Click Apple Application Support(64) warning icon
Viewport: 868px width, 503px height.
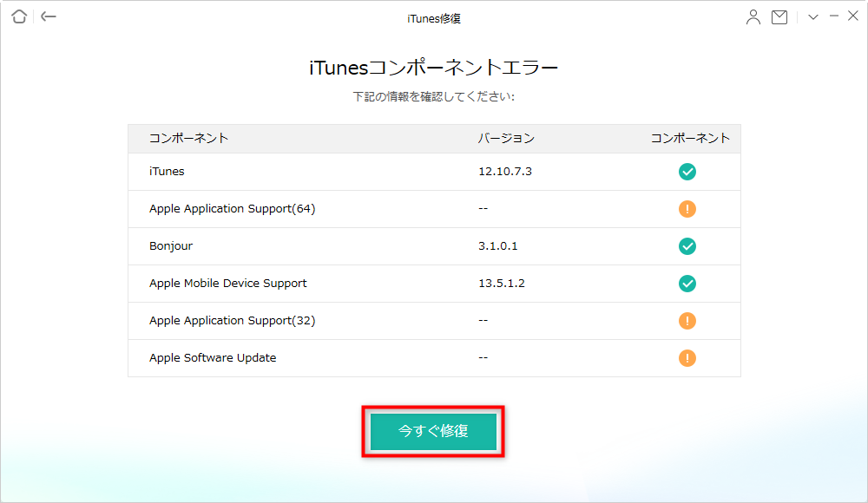[x=687, y=209]
